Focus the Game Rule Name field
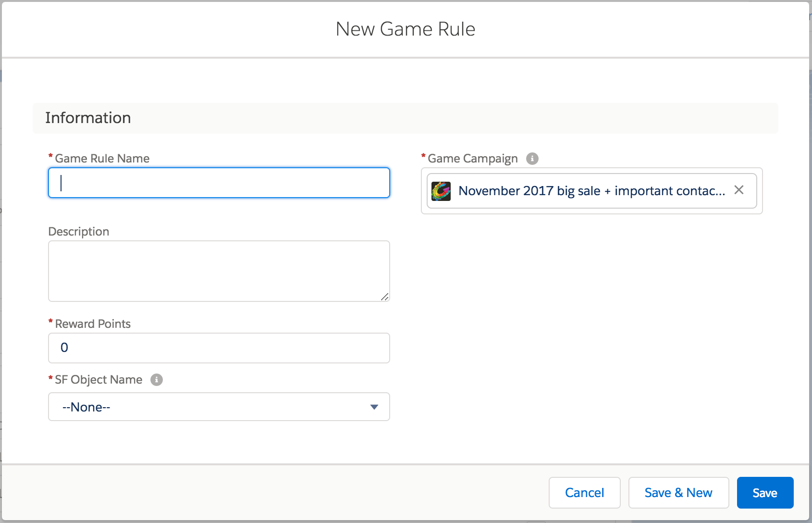The height and width of the screenshot is (523, 812). pyautogui.click(x=219, y=183)
